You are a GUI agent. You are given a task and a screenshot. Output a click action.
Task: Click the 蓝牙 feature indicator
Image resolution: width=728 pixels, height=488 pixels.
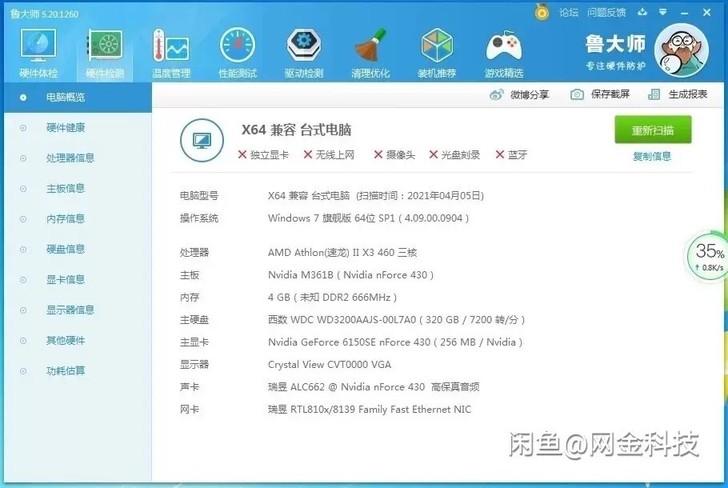pyautogui.click(x=511, y=155)
